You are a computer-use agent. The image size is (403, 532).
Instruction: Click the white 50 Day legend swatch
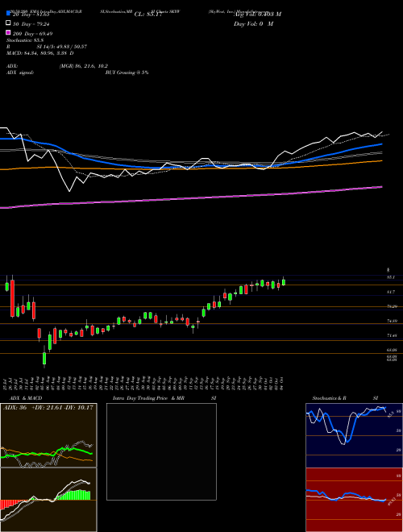8,23
